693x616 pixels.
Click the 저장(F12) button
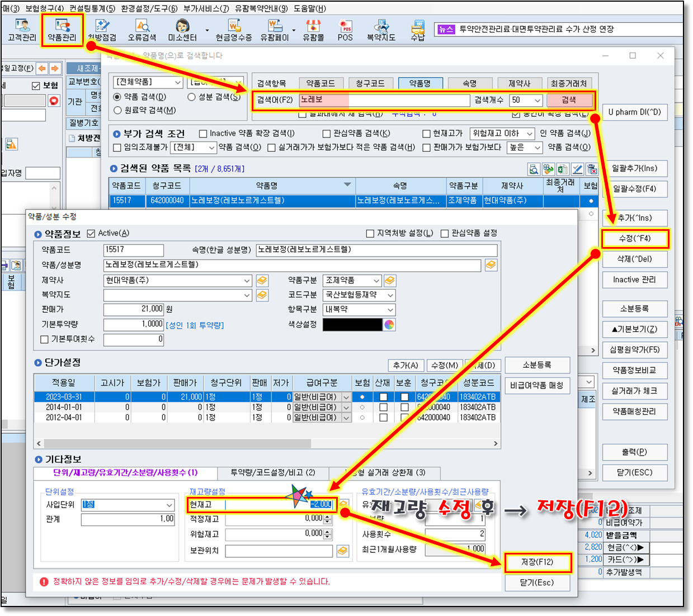pyautogui.click(x=538, y=562)
